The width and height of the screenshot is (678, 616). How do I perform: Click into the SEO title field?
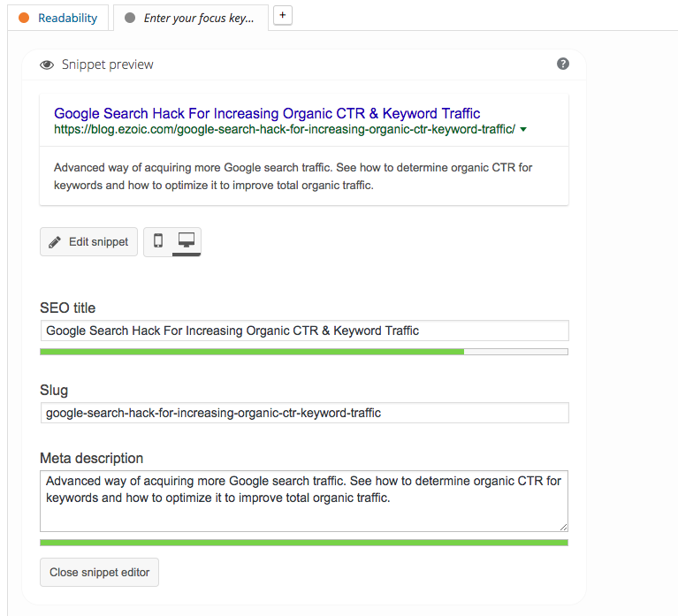[x=304, y=331]
